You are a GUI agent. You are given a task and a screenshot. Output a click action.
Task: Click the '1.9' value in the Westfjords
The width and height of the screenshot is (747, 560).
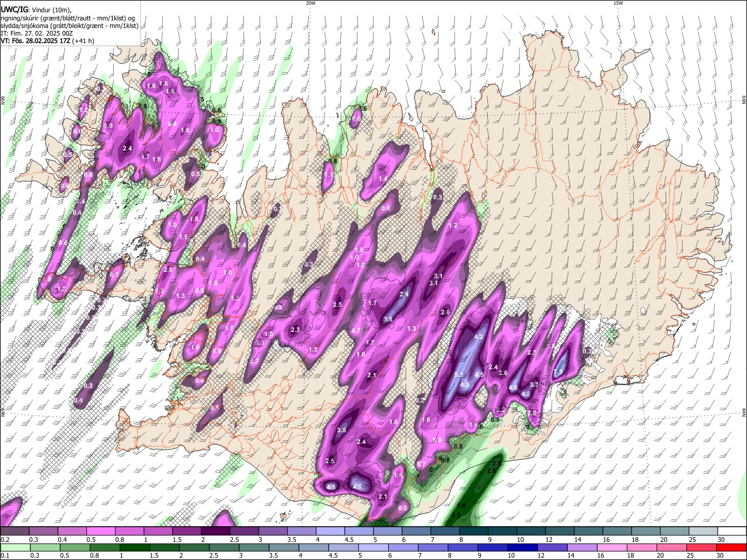point(109,126)
